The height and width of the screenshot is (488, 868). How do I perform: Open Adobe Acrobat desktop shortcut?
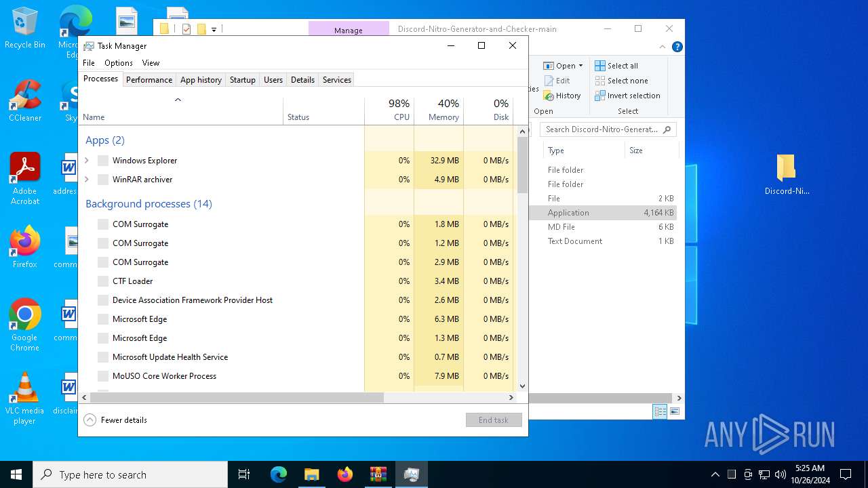click(25, 179)
